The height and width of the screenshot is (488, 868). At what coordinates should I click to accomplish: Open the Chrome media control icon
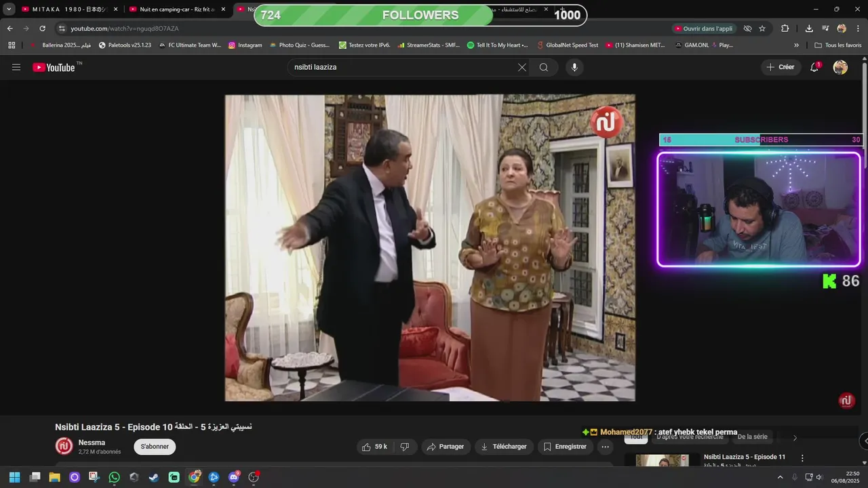click(825, 28)
